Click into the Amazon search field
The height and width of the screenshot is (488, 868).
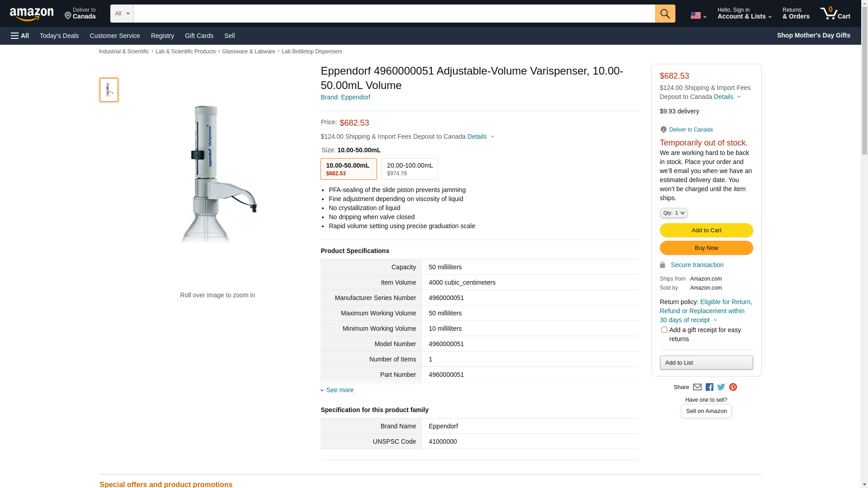click(x=394, y=14)
